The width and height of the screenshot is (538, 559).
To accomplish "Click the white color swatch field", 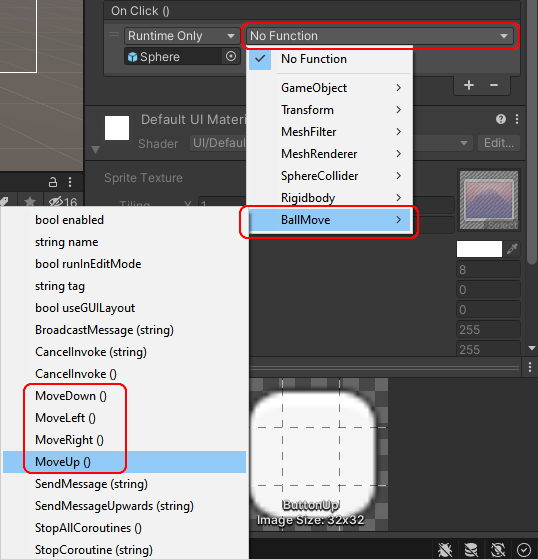I will click(479, 249).
